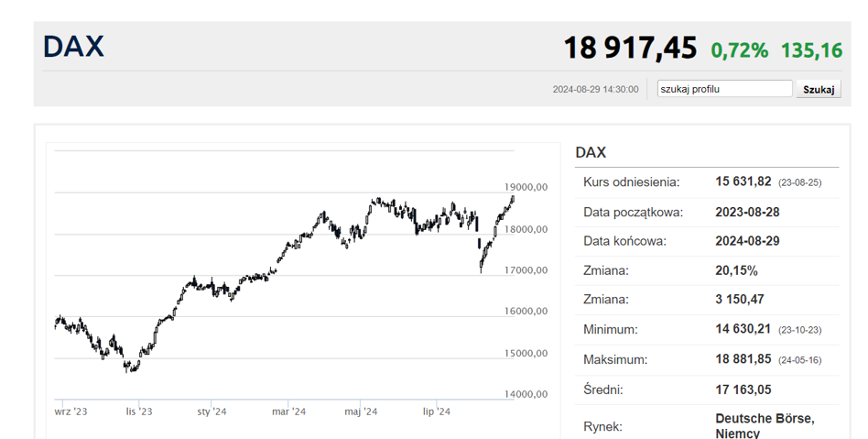Click the large DAX title
This screenshot has width=868, height=439.
(x=73, y=46)
